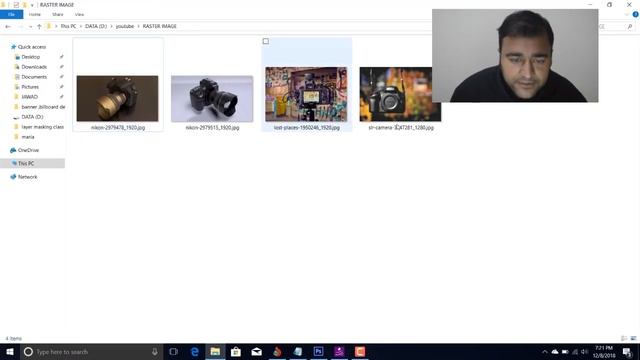Select Quick access in navigation pane
This screenshot has height=360, width=640.
pos(32,47)
